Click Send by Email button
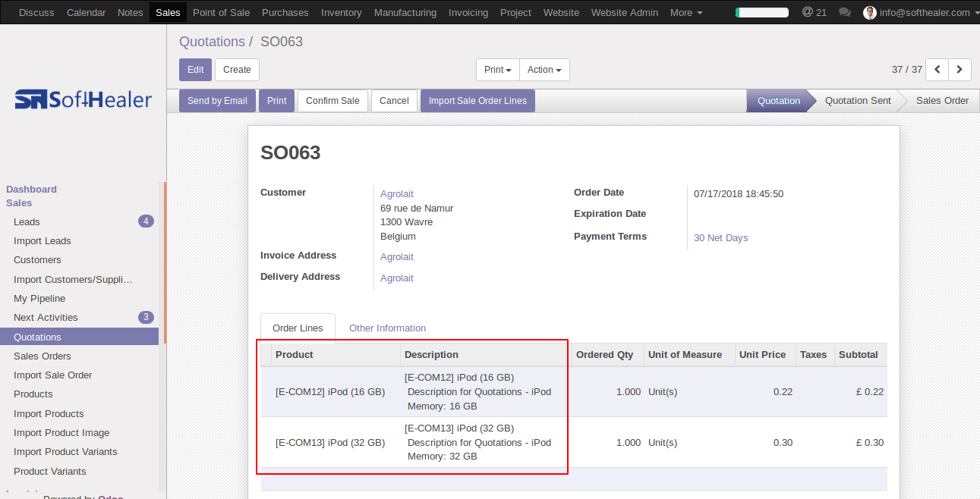This screenshot has height=499, width=980. click(217, 101)
